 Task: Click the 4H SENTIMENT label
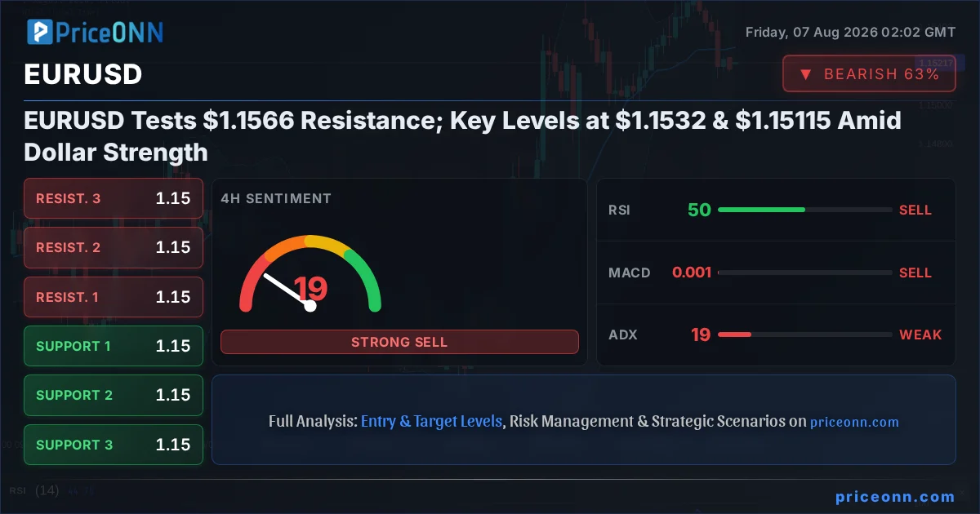276,198
